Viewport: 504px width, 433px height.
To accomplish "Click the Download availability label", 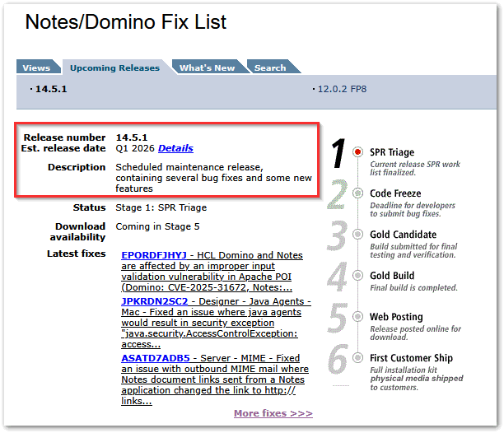I will pyautogui.click(x=77, y=231).
